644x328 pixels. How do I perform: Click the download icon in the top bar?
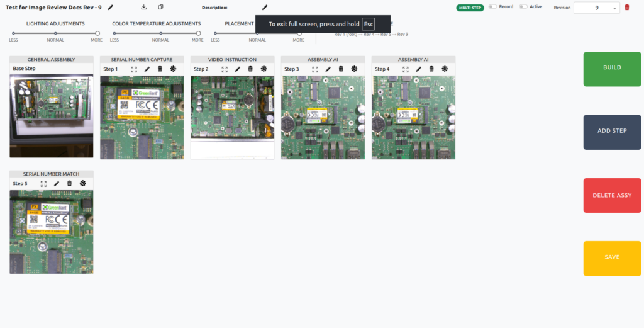[144, 7]
